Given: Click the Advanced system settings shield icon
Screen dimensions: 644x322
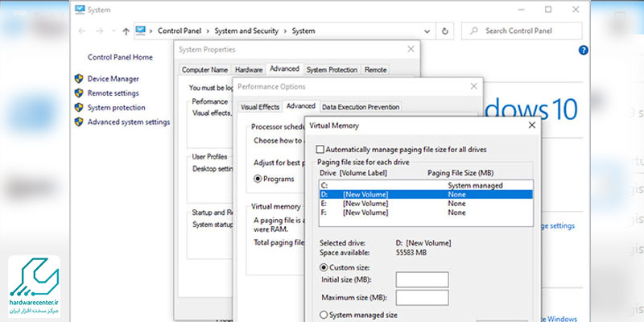Looking at the screenshot, I should (79, 122).
